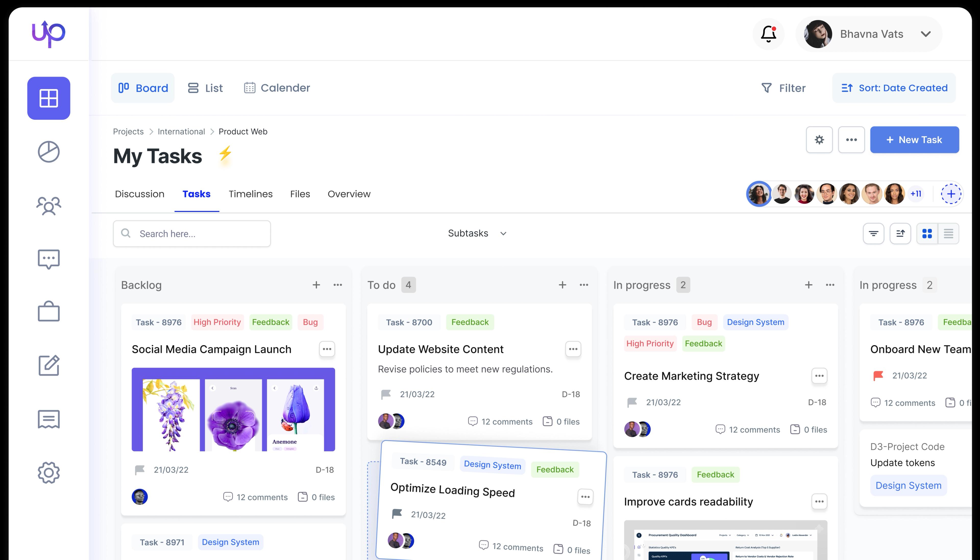This screenshot has width=980, height=560.
Task: Select the List view tab
Action: point(205,88)
